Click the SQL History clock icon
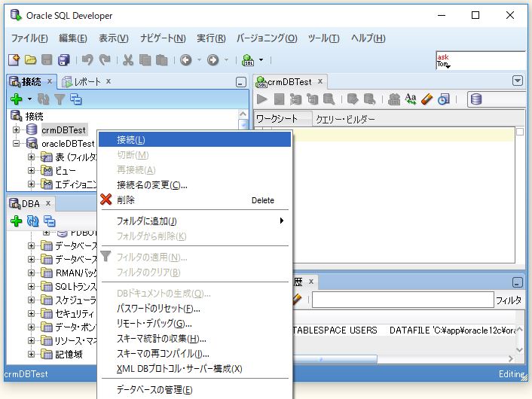 (443, 99)
